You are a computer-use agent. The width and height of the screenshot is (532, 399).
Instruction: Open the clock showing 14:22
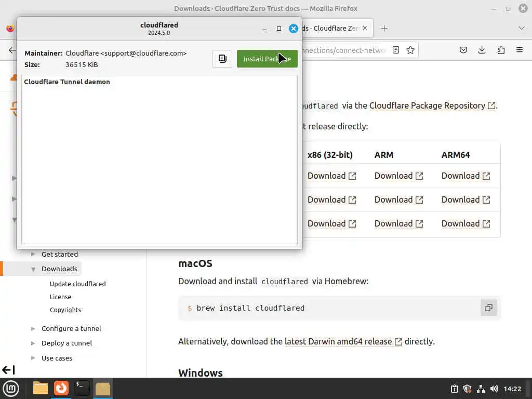[512, 389]
